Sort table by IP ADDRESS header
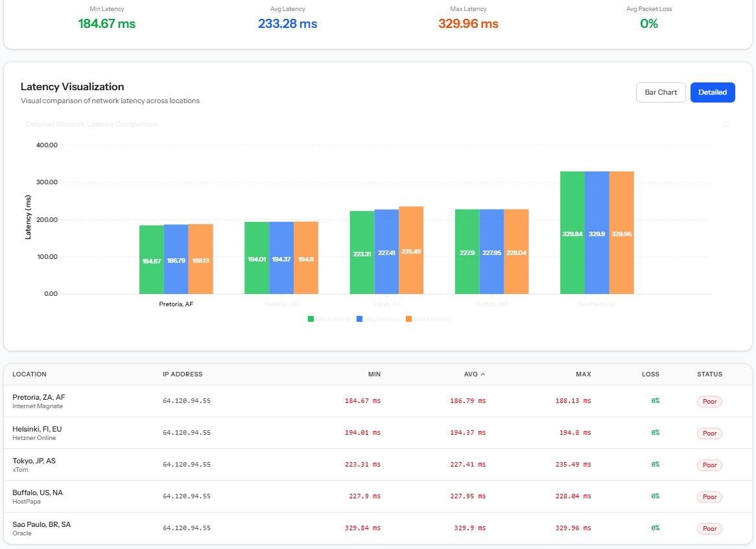The image size is (756, 549). [183, 374]
